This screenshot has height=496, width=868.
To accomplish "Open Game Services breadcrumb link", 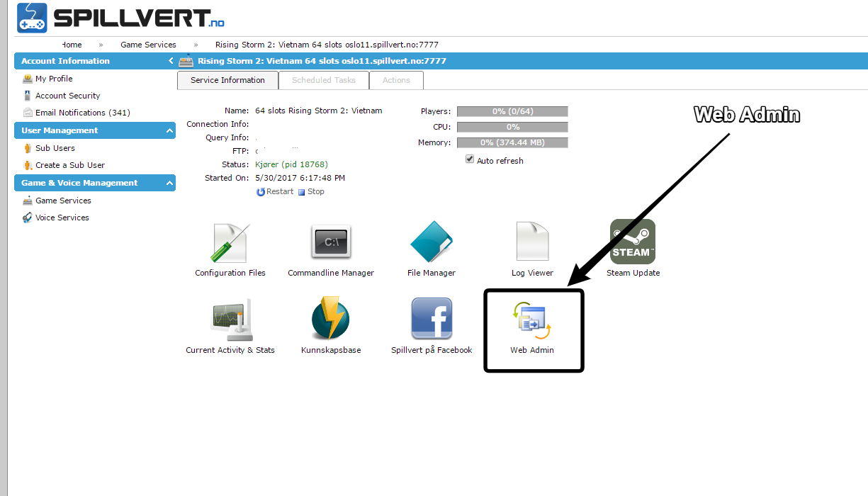I will coord(148,45).
